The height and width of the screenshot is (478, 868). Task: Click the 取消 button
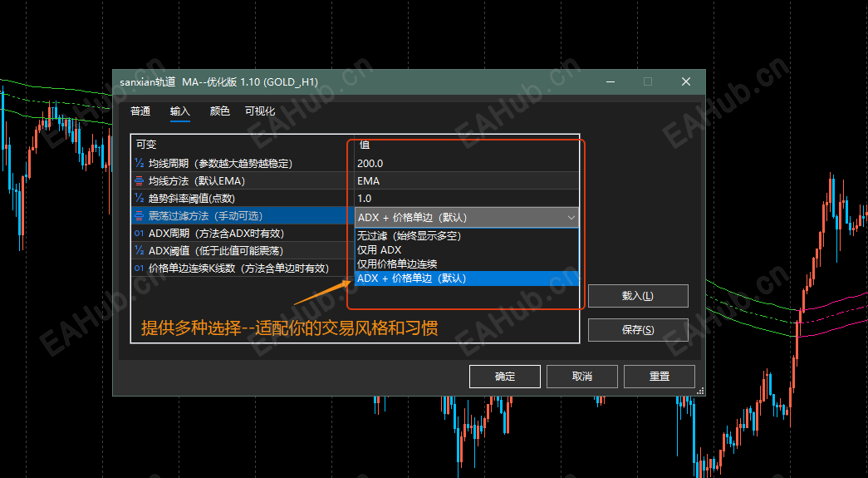(x=581, y=377)
